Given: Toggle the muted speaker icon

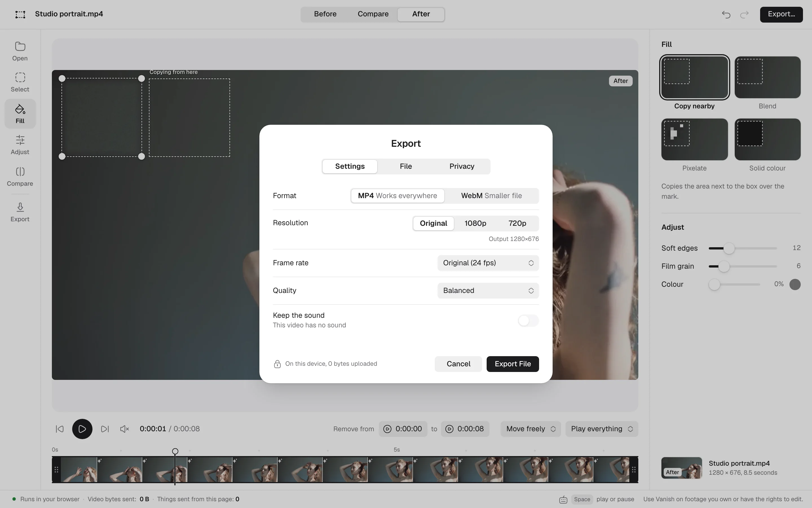Looking at the screenshot, I should coord(125,429).
